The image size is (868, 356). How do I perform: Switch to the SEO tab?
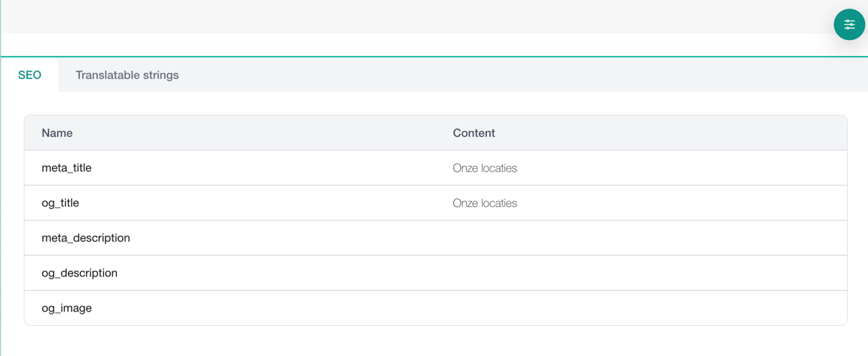pyautogui.click(x=29, y=74)
